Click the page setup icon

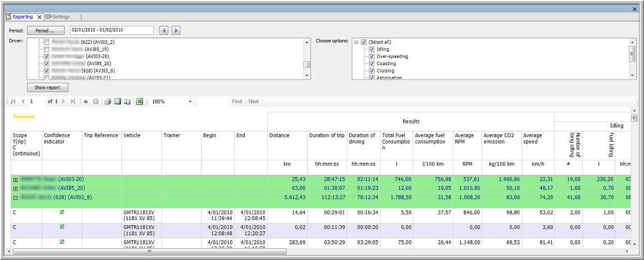click(x=127, y=102)
